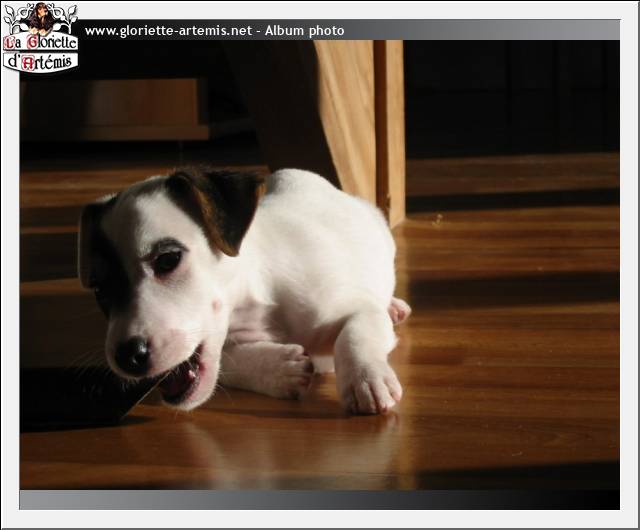
Task: Click the dark header title bar
Action: [480, 30]
